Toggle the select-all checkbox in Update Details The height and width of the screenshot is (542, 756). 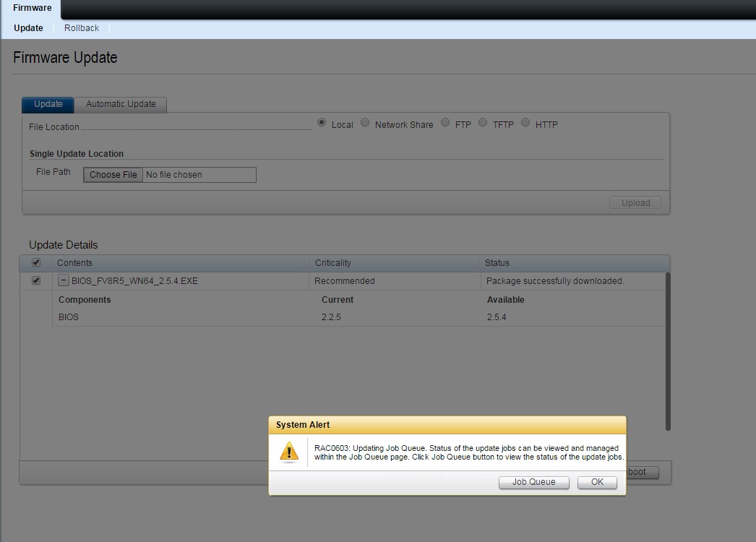point(35,262)
